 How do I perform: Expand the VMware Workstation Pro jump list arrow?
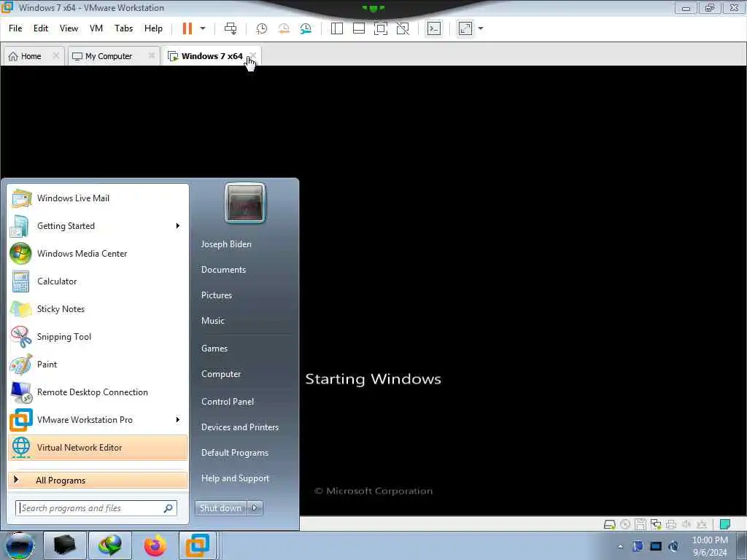pyautogui.click(x=178, y=419)
